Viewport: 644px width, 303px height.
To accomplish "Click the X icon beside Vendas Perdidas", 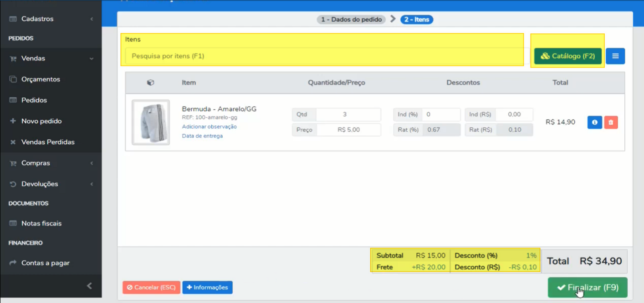I will tap(13, 142).
